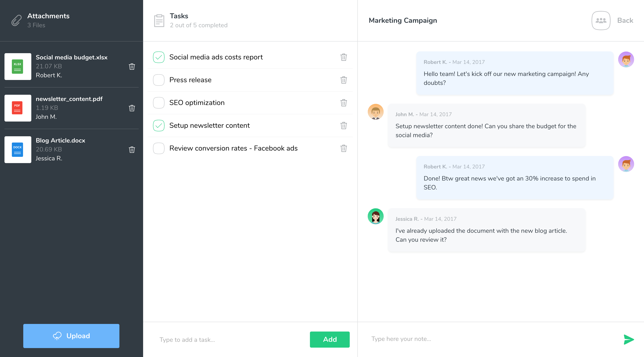Tick Review conversion rates checkbox

click(159, 148)
